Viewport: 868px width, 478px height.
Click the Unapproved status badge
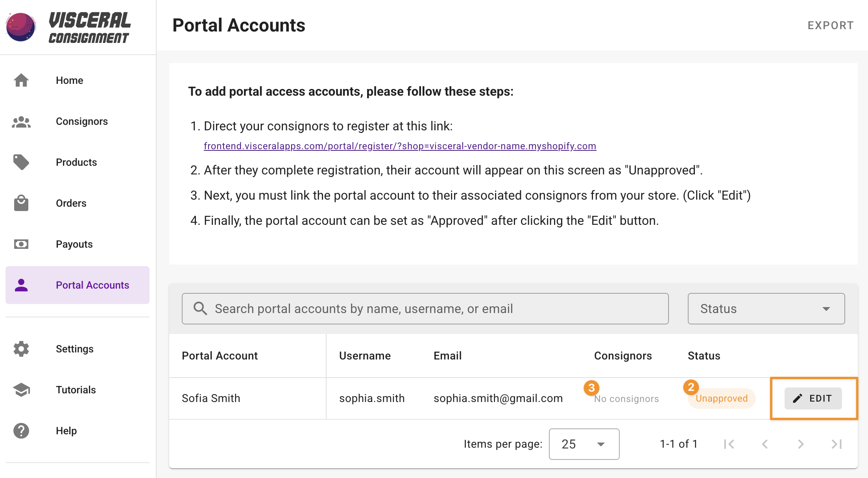[721, 398]
